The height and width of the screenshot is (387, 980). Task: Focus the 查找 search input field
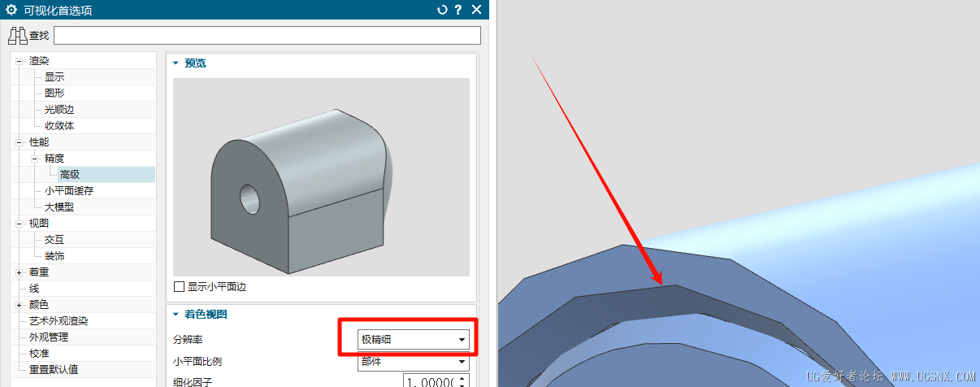pyautogui.click(x=267, y=36)
